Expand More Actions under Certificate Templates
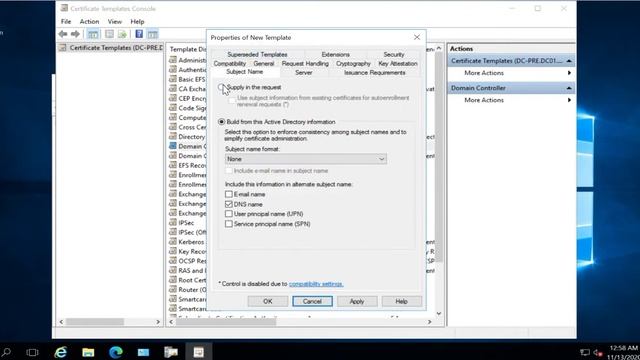Image resolution: width=640 pixels, height=360 pixels. point(511,73)
